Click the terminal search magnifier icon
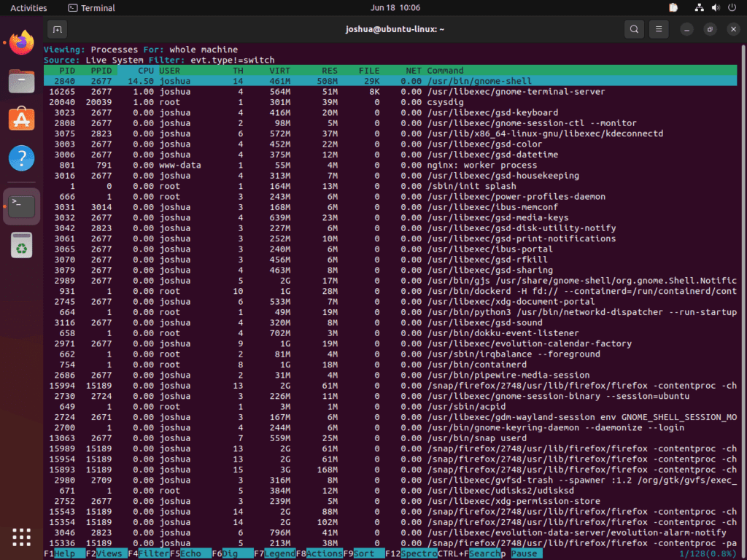The height and width of the screenshot is (560, 747). point(634,29)
